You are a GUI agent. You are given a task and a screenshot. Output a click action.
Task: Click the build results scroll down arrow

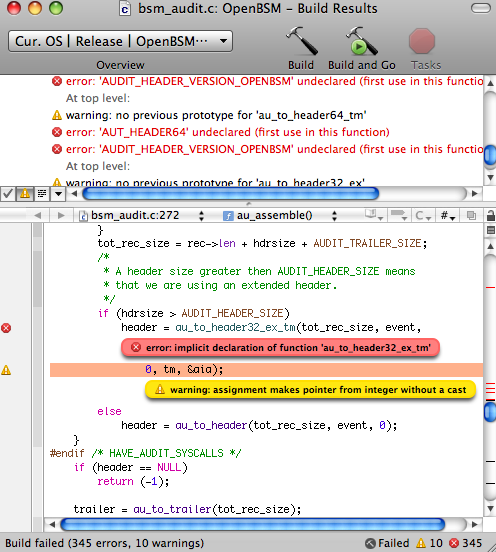[490, 177]
